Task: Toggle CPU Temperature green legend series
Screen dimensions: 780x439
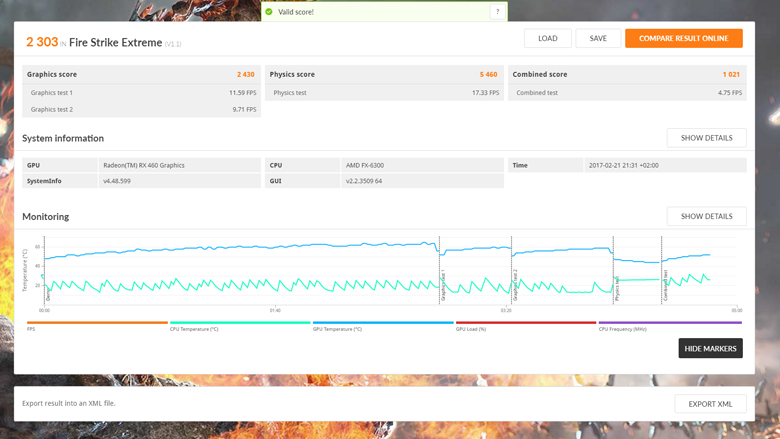Action: (240, 325)
